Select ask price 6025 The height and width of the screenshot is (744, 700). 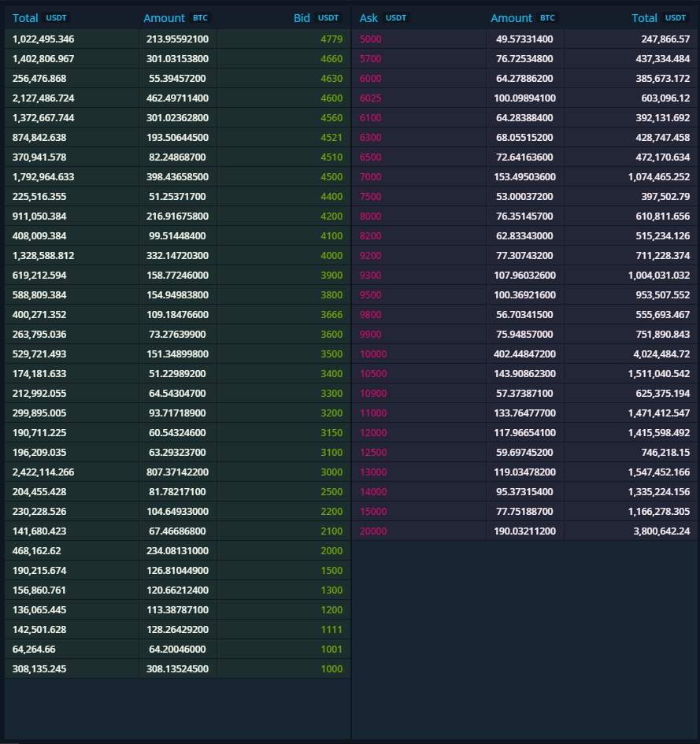point(370,98)
